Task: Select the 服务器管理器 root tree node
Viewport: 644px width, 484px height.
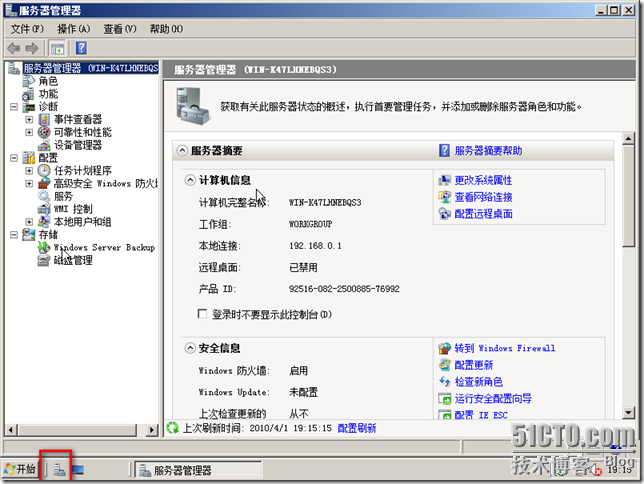Action: point(90,68)
